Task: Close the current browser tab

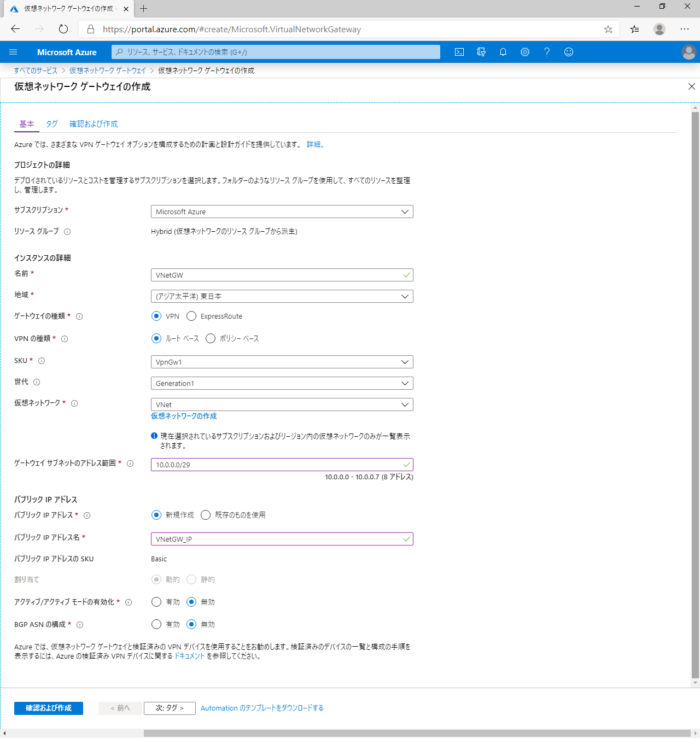Action: [x=126, y=9]
